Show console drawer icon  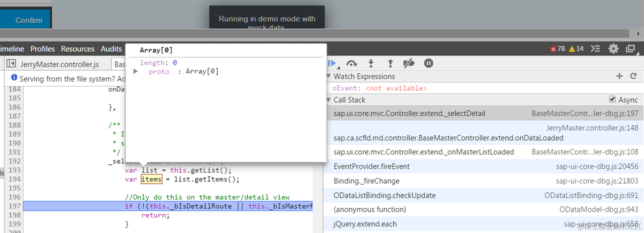[x=596, y=49]
